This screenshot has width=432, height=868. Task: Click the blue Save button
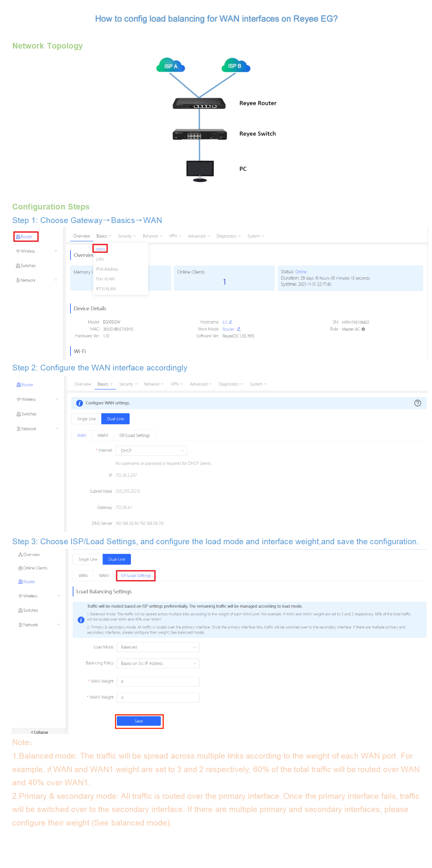[x=139, y=721]
